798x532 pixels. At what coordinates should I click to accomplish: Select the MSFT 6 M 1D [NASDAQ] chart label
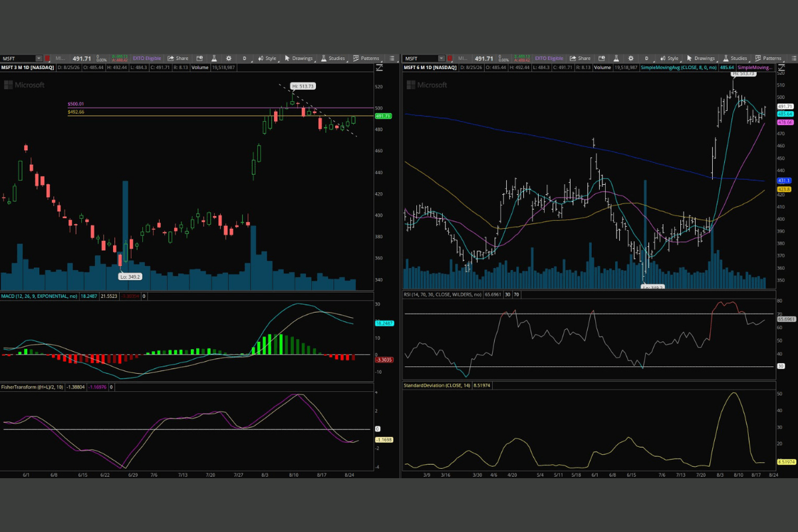(x=430, y=68)
